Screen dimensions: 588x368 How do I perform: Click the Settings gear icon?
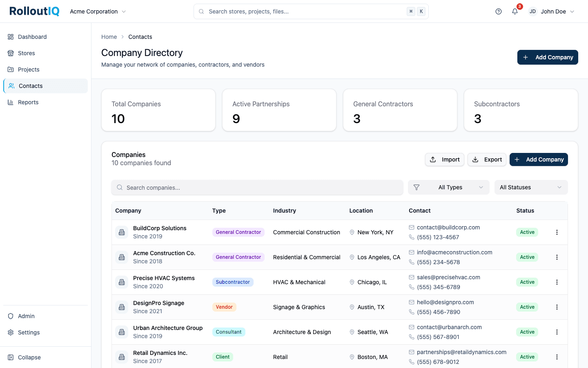point(11,332)
